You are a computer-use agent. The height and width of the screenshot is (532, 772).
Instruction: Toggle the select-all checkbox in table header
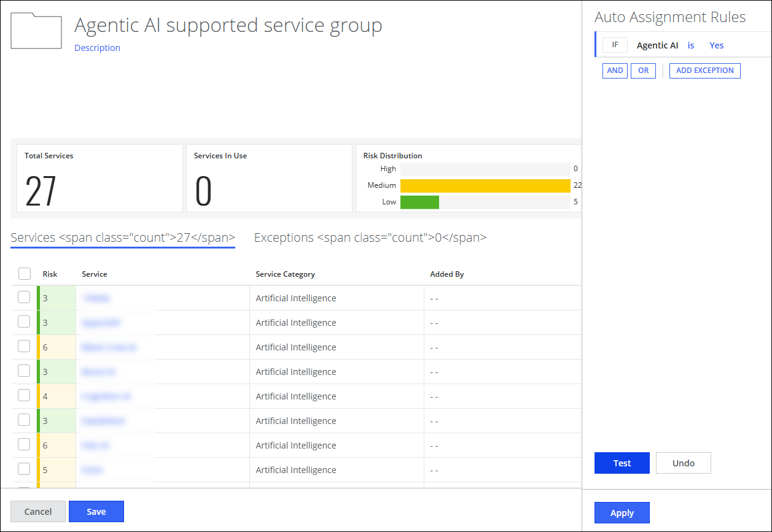[25, 274]
